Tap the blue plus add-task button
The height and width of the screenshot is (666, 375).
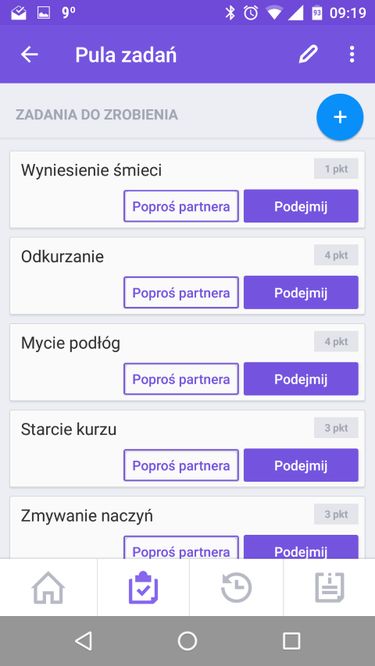point(340,117)
